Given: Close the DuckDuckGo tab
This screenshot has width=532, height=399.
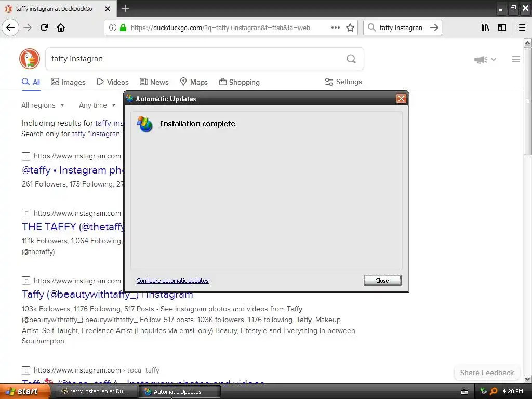Looking at the screenshot, I should click(x=108, y=9).
